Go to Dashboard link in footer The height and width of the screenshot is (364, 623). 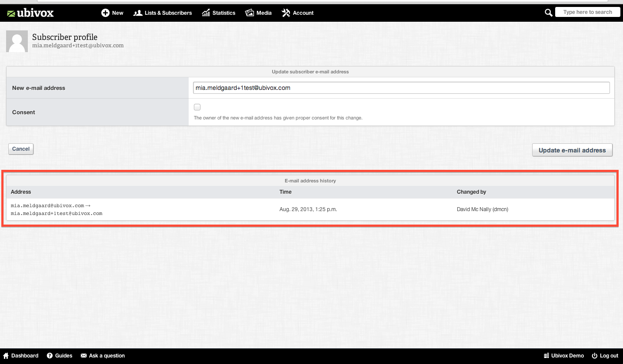pyautogui.click(x=25, y=356)
